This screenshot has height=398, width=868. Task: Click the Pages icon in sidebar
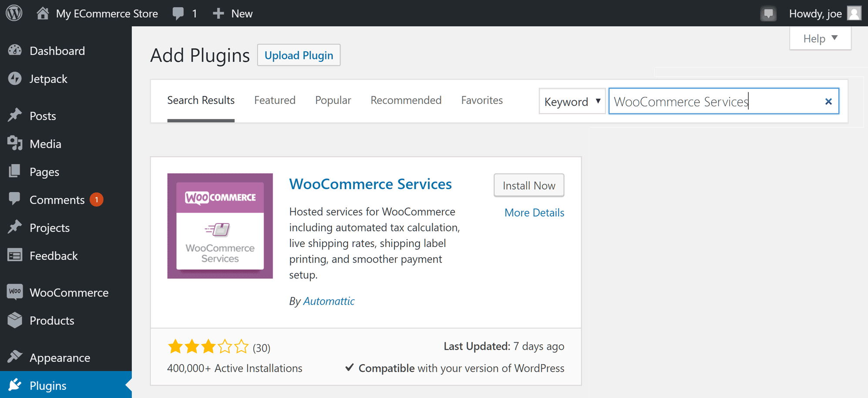pyautogui.click(x=14, y=171)
